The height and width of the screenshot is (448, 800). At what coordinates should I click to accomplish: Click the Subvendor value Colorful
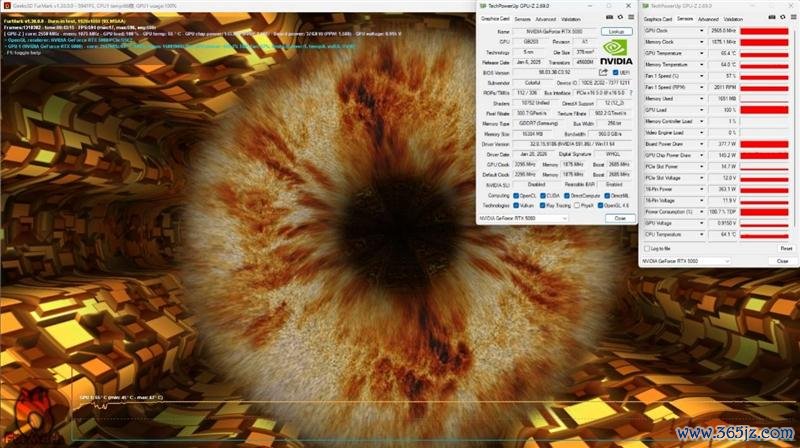point(532,83)
